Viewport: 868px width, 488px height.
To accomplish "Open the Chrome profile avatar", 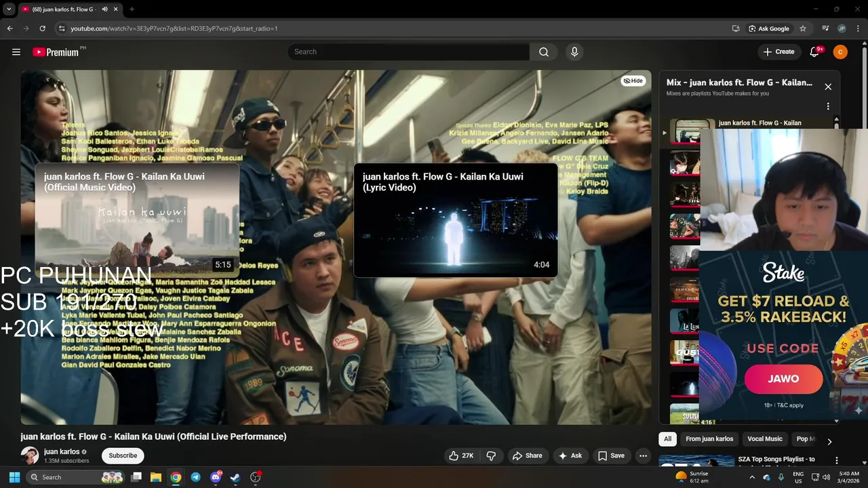I will click(842, 28).
